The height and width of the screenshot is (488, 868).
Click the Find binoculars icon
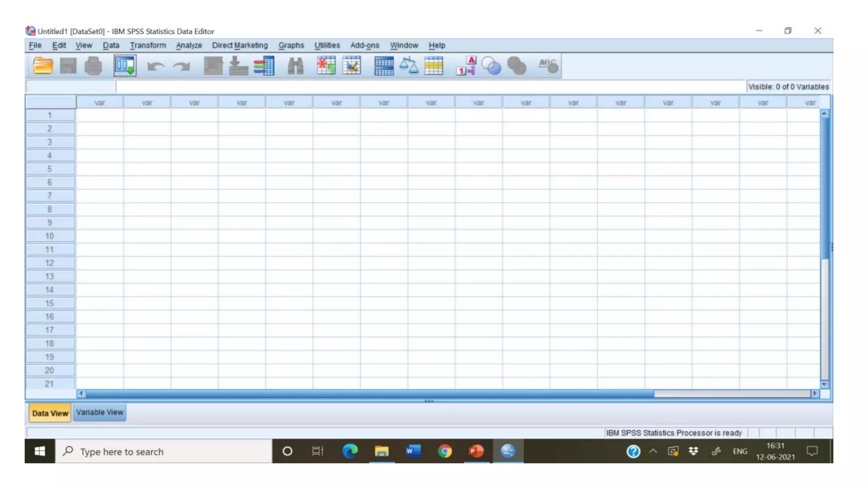click(x=295, y=66)
